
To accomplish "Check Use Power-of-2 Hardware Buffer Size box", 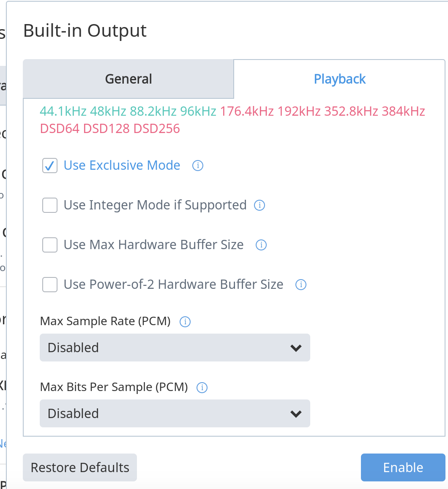I will [50, 285].
